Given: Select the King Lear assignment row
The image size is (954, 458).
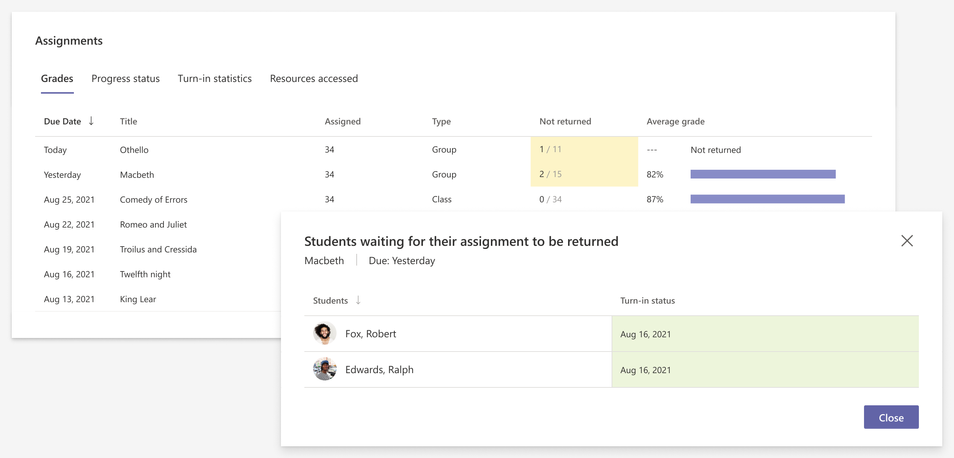Looking at the screenshot, I should tap(138, 299).
